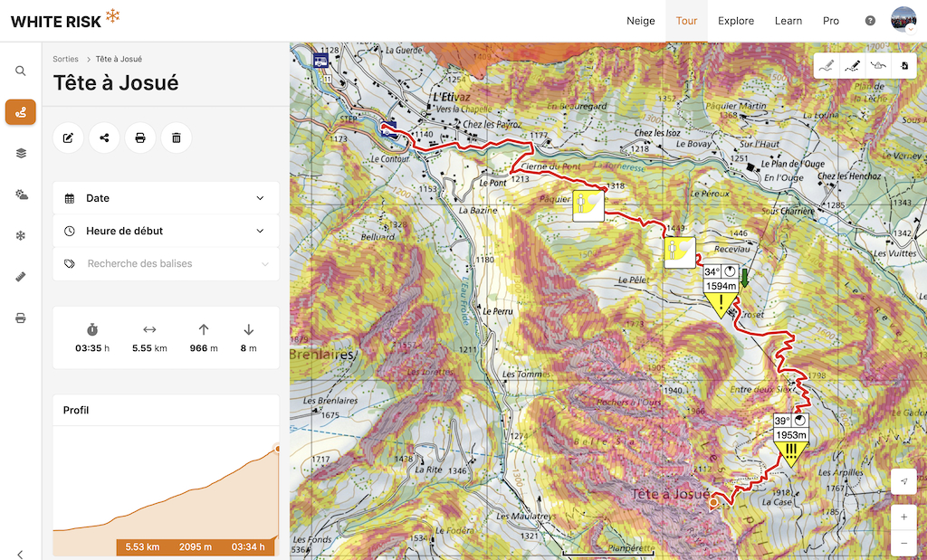Toggle the warning marker route tool
Image resolution: width=927 pixels, height=560 pixels.
pyautogui.click(x=878, y=65)
